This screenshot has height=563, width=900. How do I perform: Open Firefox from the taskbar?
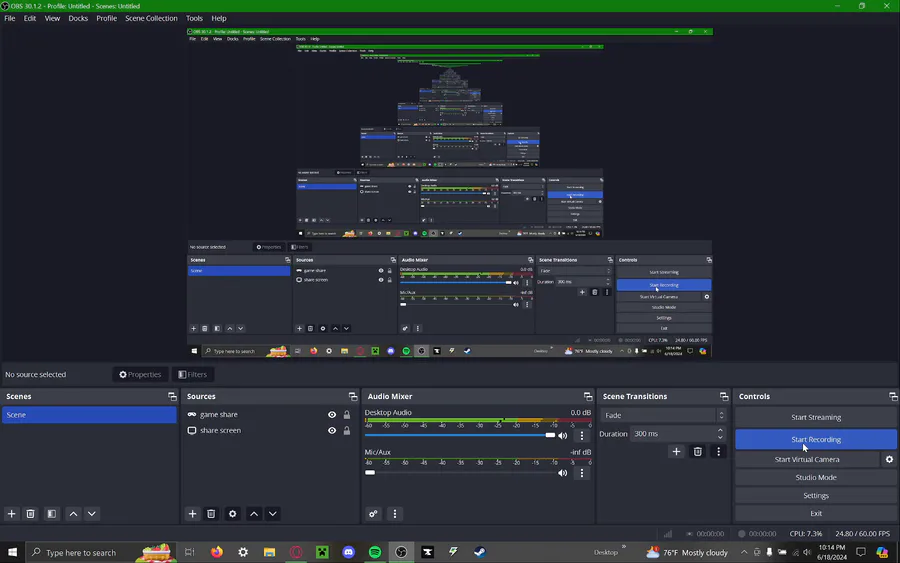point(216,552)
